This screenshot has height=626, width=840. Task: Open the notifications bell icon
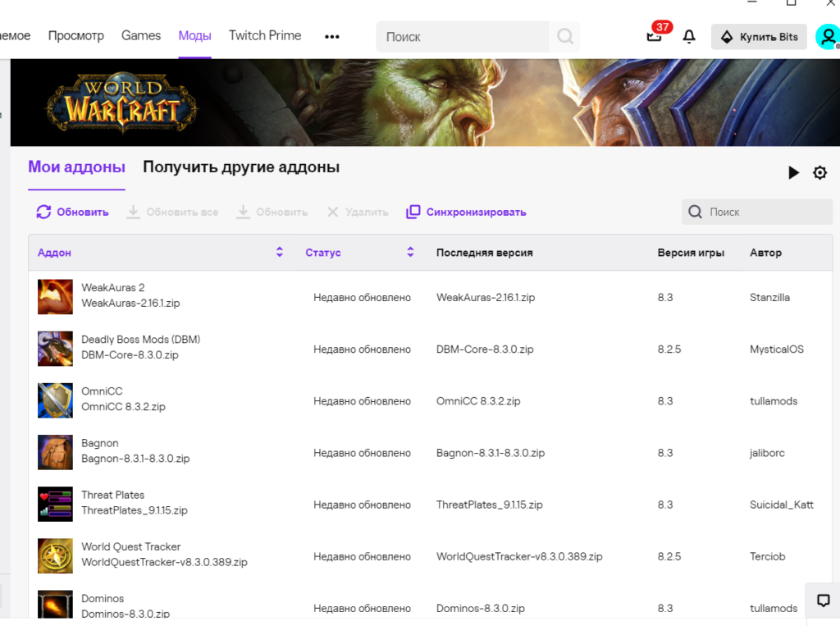pyautogui.click(x=689, y=36)
